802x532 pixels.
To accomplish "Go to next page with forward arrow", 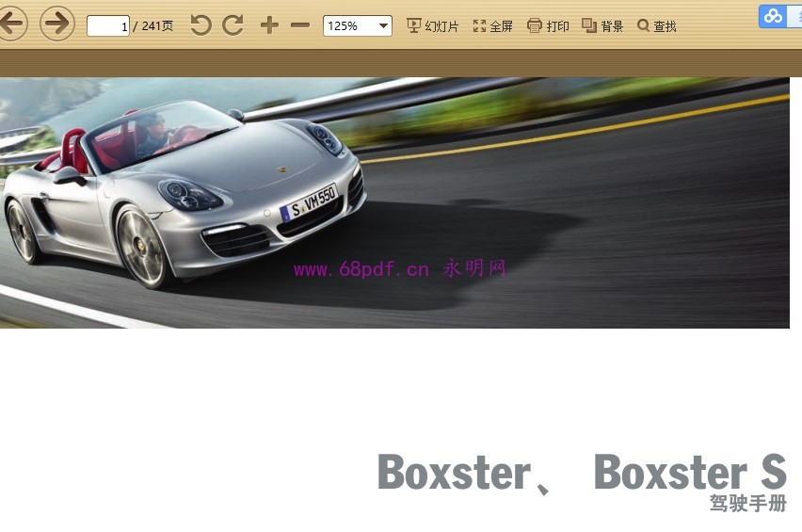I will tap(57, 23).
